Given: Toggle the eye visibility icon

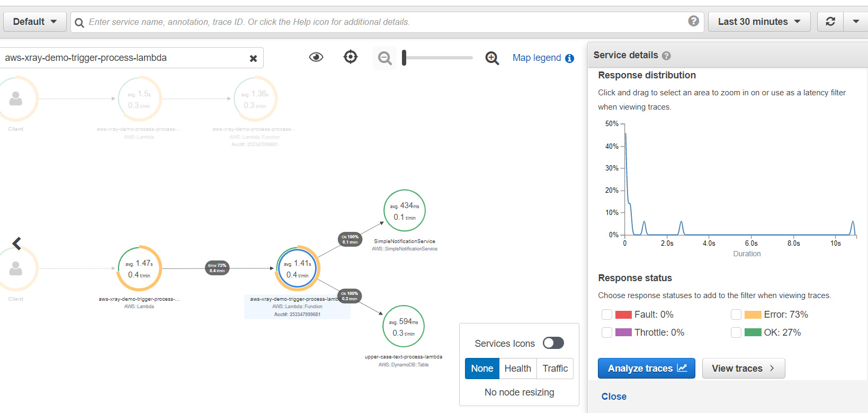Looking at the screenshot, I should pyautogui.click(x=316, y=57).
